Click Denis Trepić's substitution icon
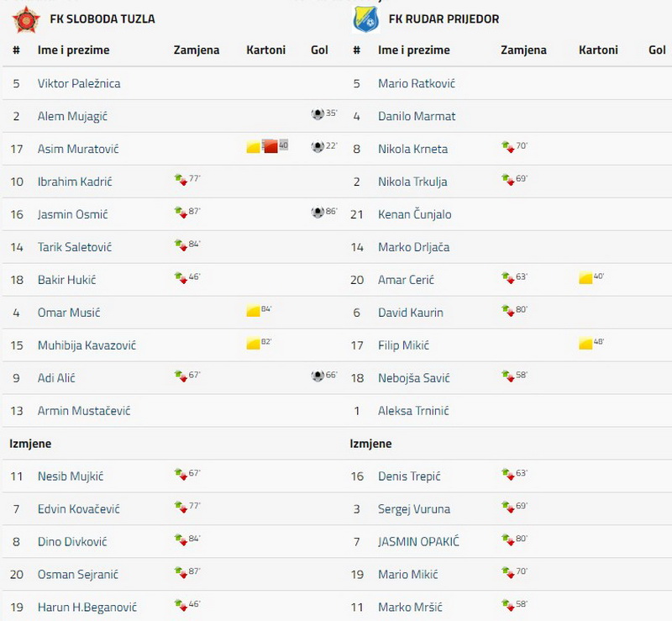Screen dimensions: 672x621 pos(508,474)
